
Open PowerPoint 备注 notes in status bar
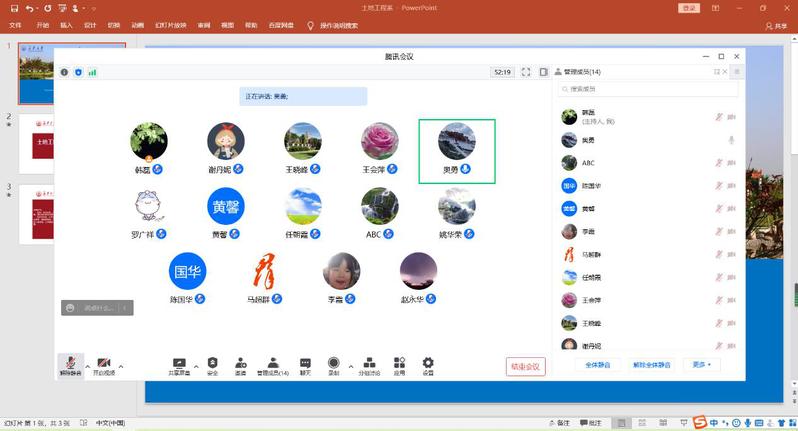click(x=559, y=423)
